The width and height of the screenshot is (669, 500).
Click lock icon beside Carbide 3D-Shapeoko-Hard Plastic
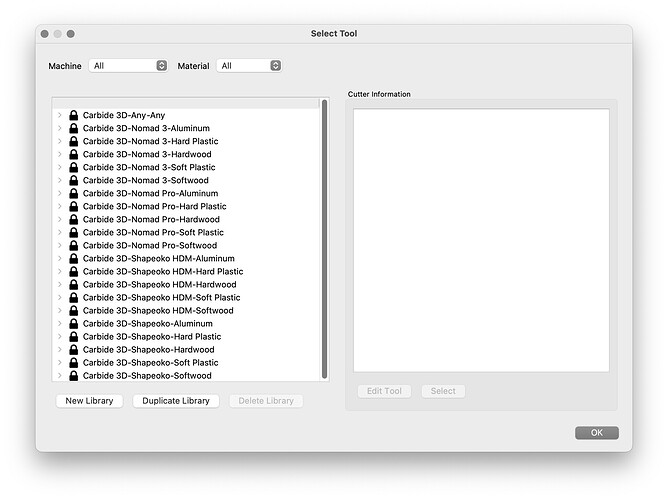pos(74,337)
